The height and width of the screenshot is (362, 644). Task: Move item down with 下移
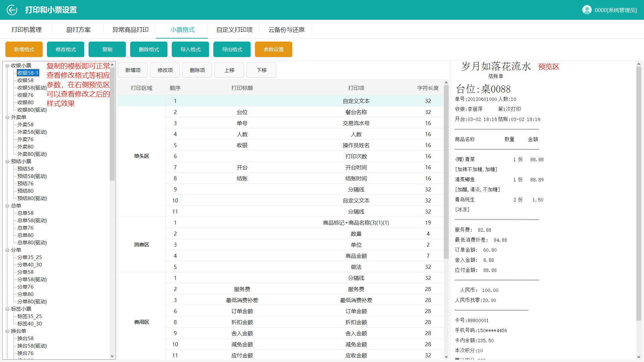tap(262, 70)
